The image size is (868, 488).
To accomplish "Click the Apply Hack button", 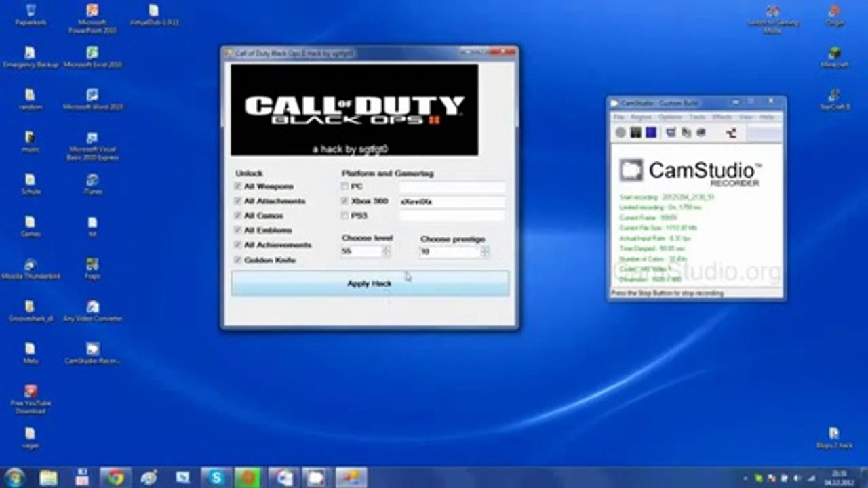I will (370, 283).
